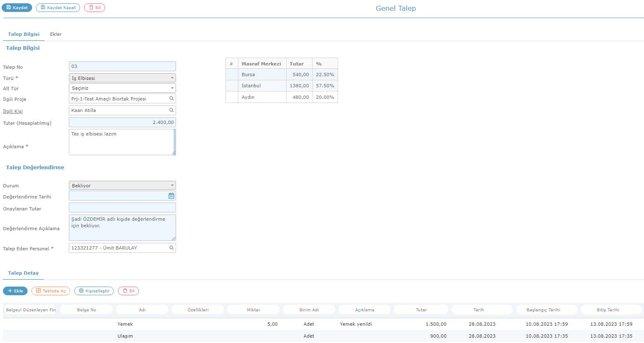
Task: Click the 57.50% percentage cell
Action: coord(325,86)
